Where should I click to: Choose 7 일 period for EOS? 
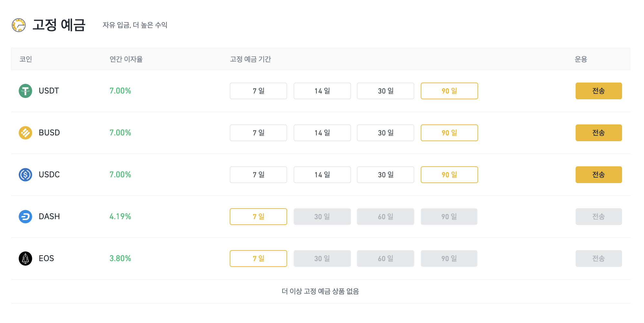pyautogui.click(x=258, y=259)
